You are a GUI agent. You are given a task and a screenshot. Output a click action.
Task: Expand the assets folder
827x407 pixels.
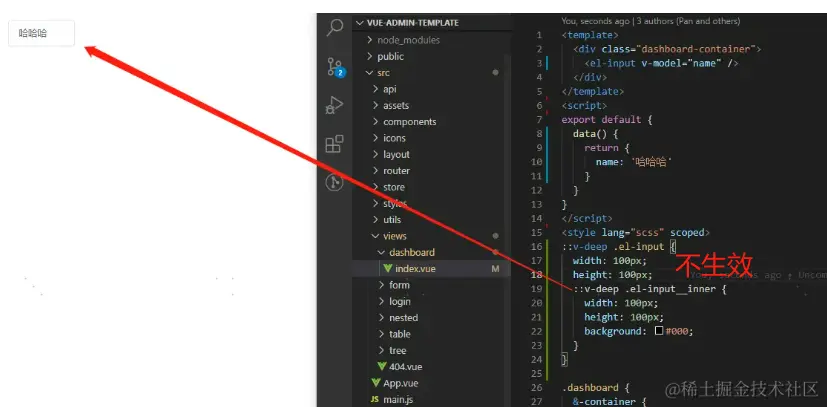pyautogui.click(x=376, y=105)
